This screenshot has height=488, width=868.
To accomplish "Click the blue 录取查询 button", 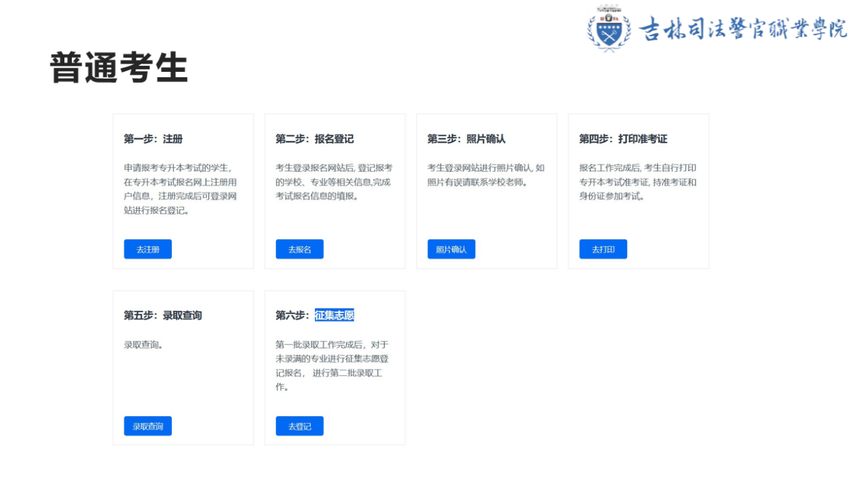I will (148, 426).
